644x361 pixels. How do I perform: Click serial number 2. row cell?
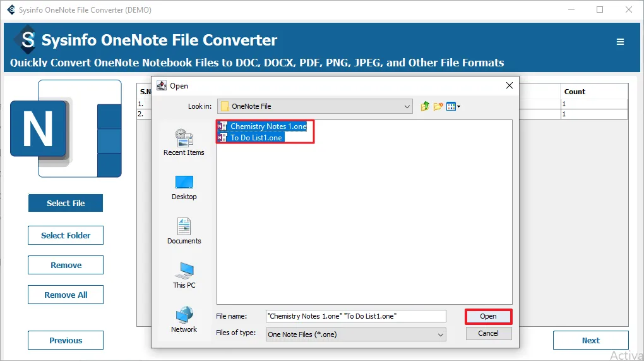[x=144, y=114]
